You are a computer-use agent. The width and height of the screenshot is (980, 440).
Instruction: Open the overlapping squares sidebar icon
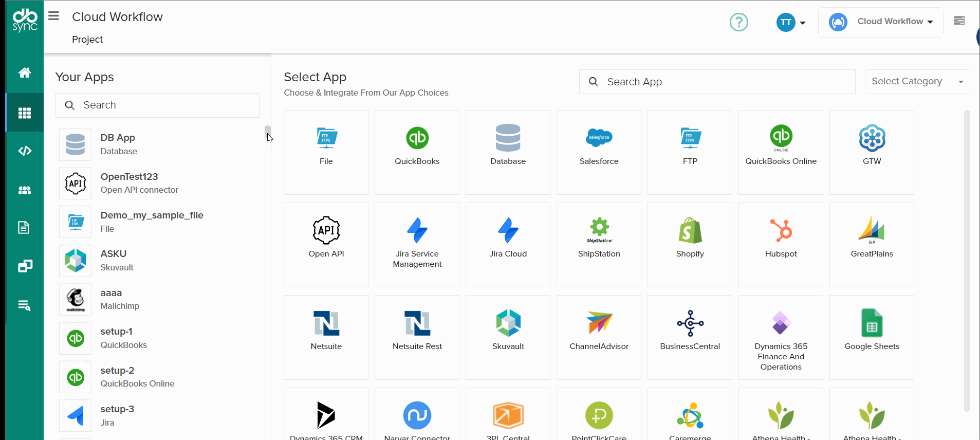[x=25, y=266]
